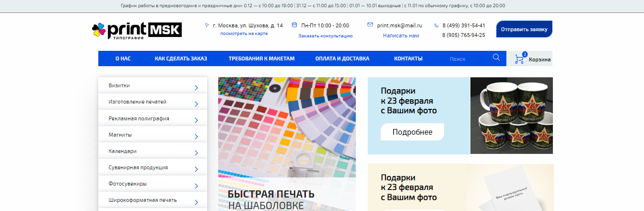Click the Корзина label
644x211 pixels.
(539, 60)
